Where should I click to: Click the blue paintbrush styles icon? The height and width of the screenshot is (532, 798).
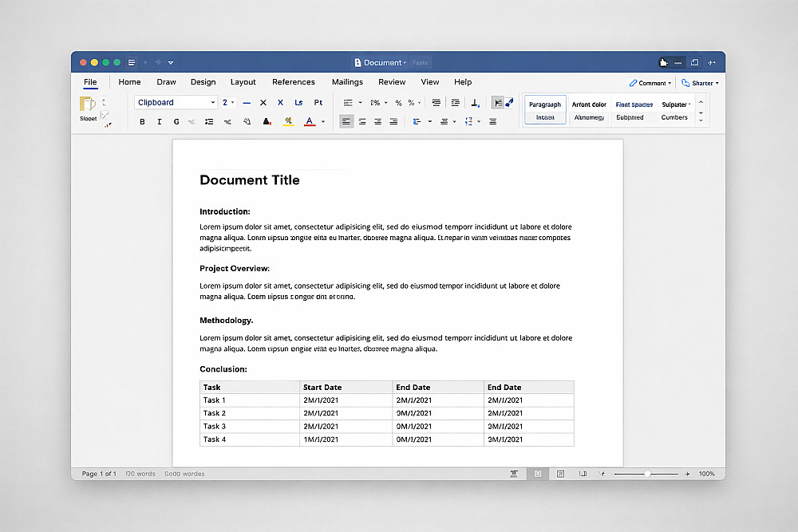tap(509, 103)
